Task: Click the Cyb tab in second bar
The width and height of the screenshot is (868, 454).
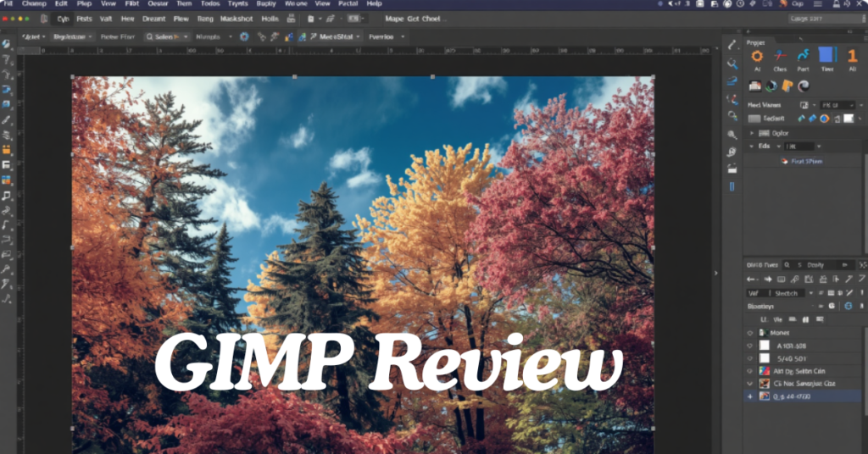Action: (63, 19)
